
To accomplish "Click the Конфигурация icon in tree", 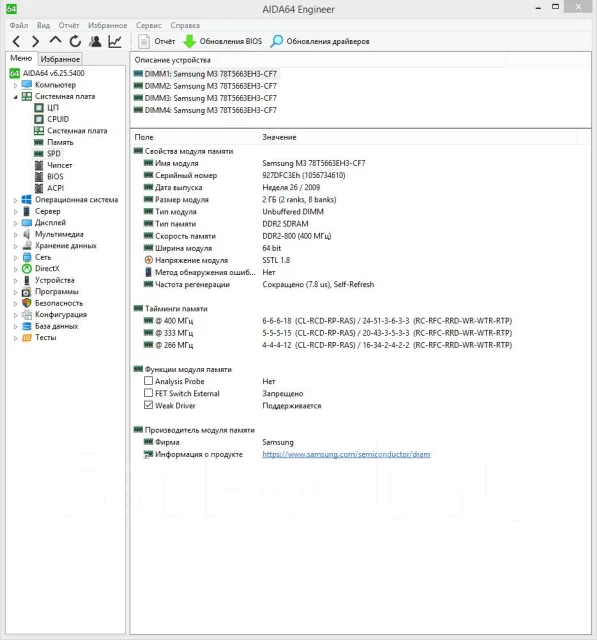I will 27,315.
